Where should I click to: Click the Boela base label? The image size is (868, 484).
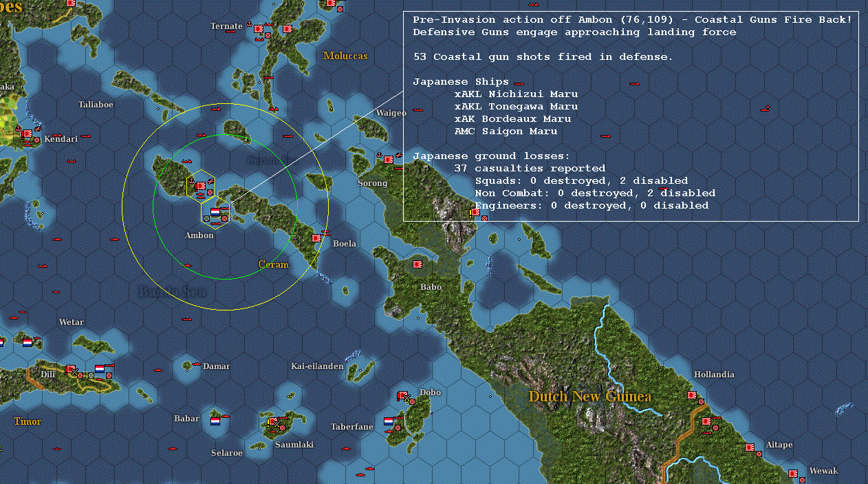pos(345,244)
